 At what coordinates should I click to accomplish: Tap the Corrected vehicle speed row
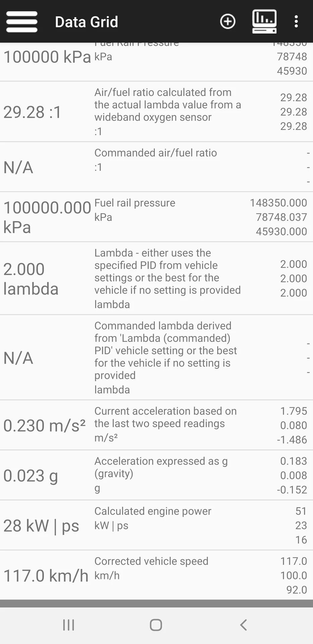click(156, 575)
